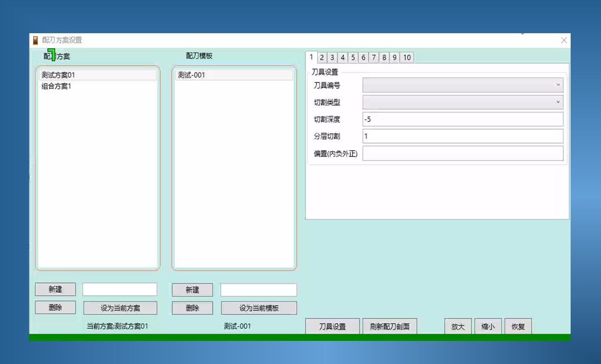Image resolution: width=601 pixels, height=364 pixels.
Task: Select tab 7
Action: pos(374,58)
